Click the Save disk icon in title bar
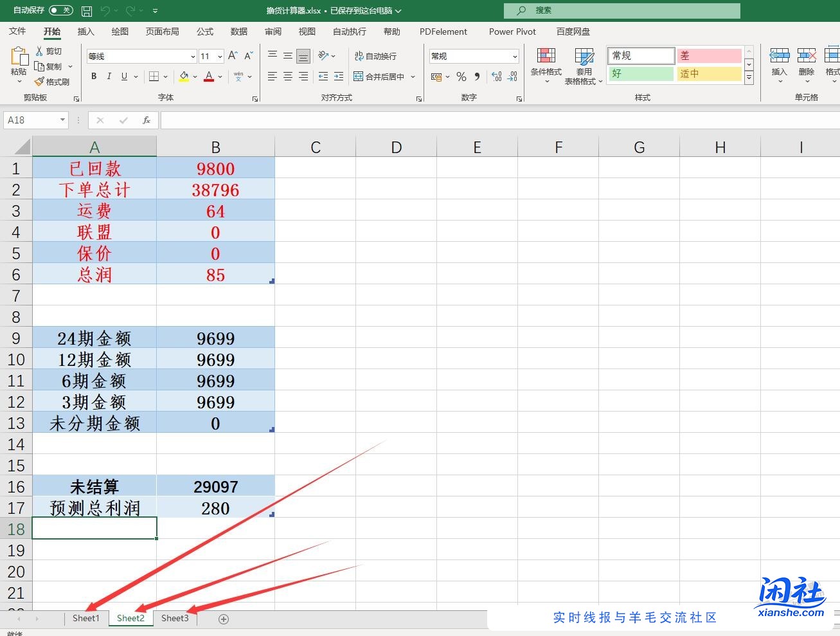The height and width of the screenshot is (636, 840). pos(87,11)
